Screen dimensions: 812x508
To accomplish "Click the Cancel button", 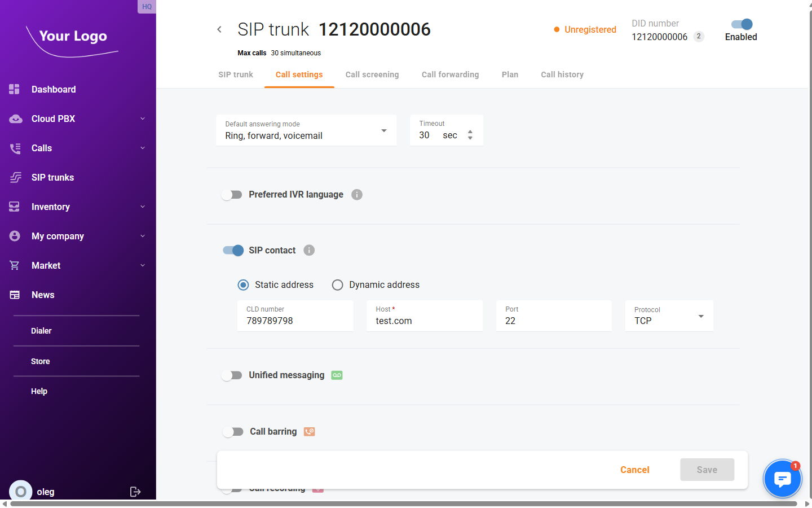I will click(x=634, y=470).
